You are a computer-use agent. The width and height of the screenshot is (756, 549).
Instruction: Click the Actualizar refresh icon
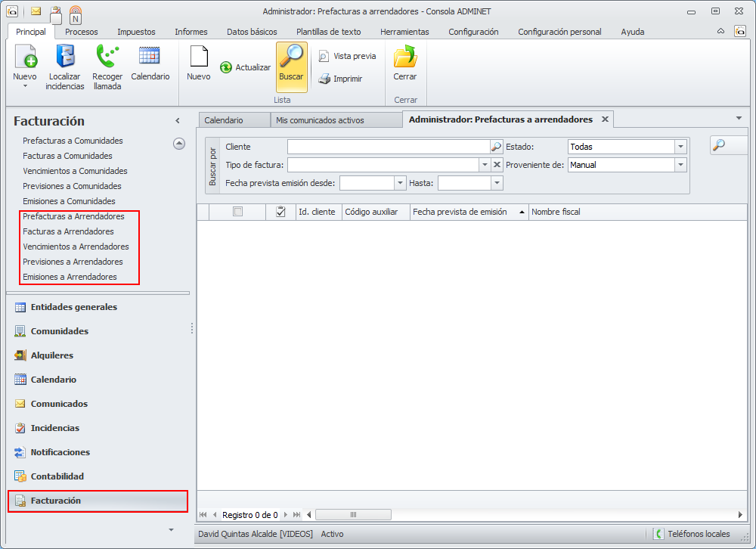pos(225,67)
